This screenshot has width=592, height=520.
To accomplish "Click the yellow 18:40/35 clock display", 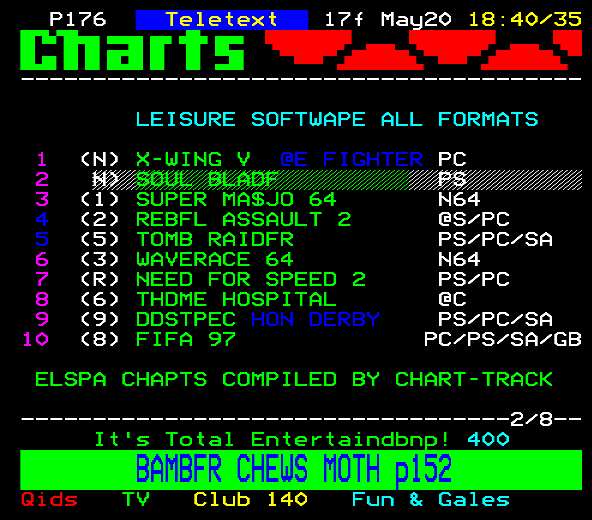I will 525,20.
